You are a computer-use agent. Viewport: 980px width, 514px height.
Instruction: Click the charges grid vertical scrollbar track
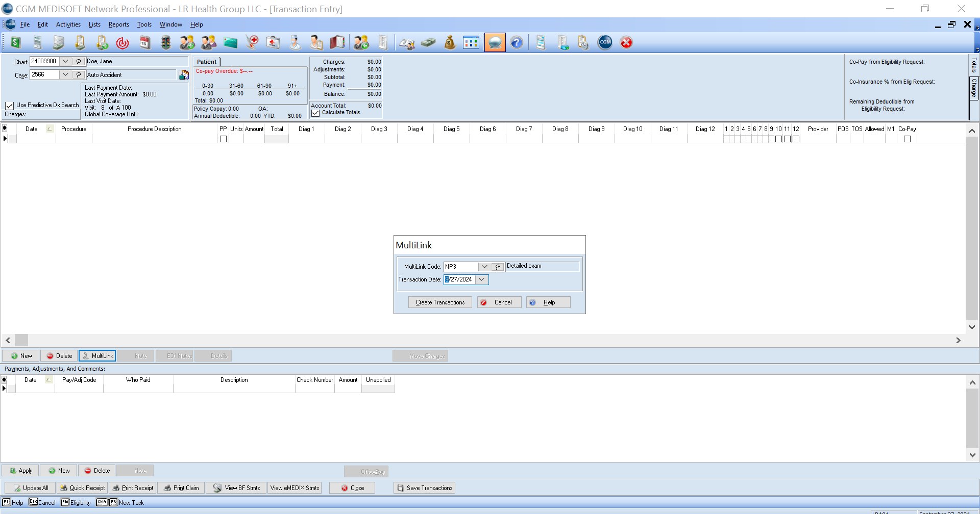pyautogui.click(x=972, y=229)
